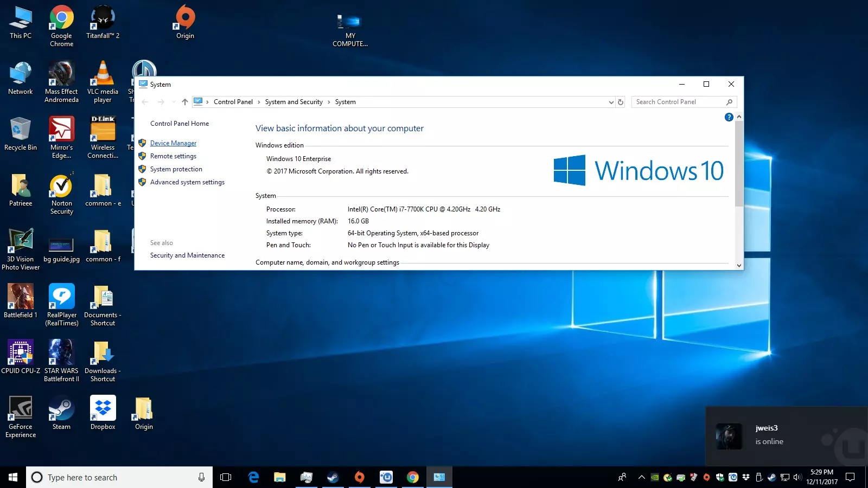This screenshot has width=868, height=488.
Task: Open the Dropbox desktop icon
Action: [103, 413]
